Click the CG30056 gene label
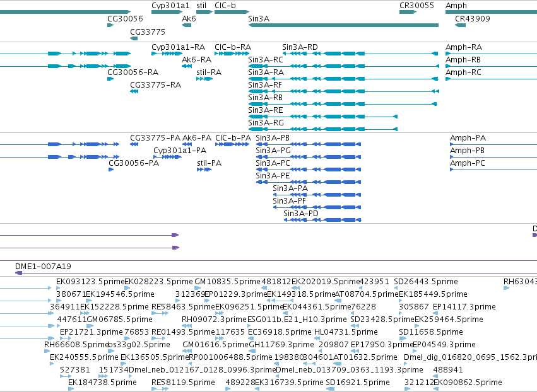Image resolution: width=537 pixels, height=392 pixels. coord(125,19)
